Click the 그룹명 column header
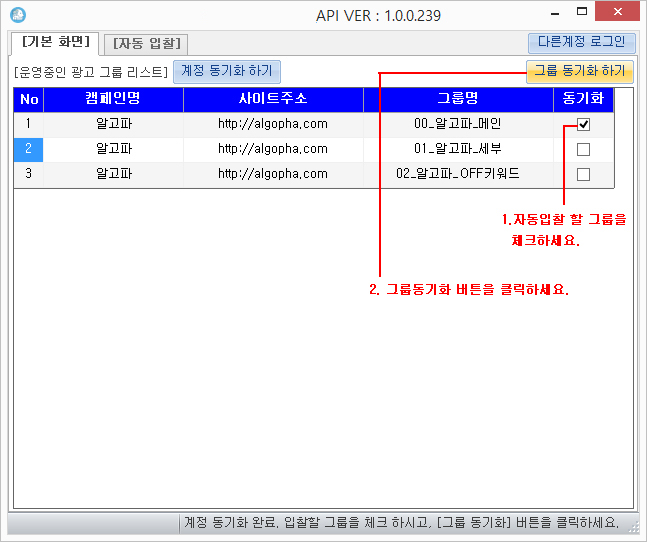647x542 pixels. (x=458, y=100)
